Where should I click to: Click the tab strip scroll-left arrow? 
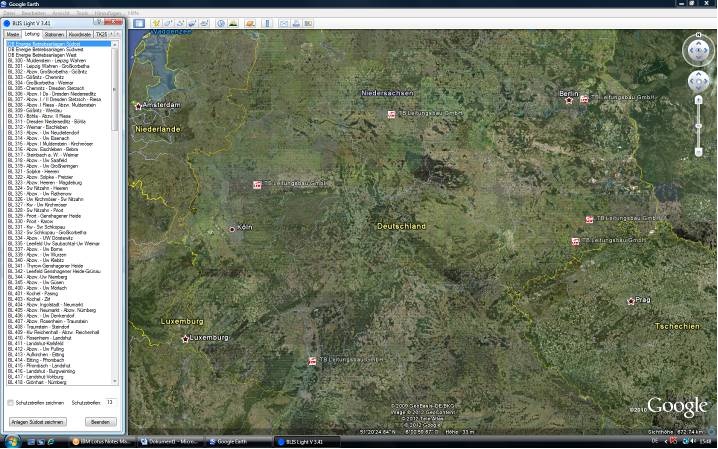111,35
